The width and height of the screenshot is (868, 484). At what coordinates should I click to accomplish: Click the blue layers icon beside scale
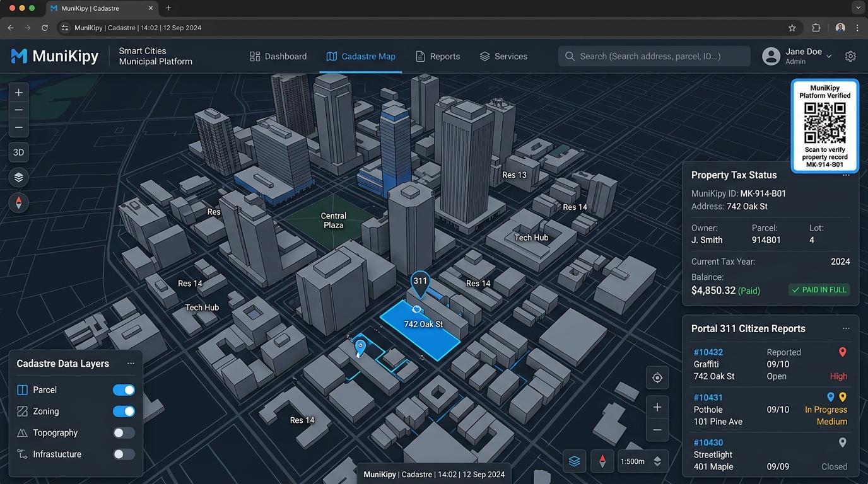[x=574, y=461]
